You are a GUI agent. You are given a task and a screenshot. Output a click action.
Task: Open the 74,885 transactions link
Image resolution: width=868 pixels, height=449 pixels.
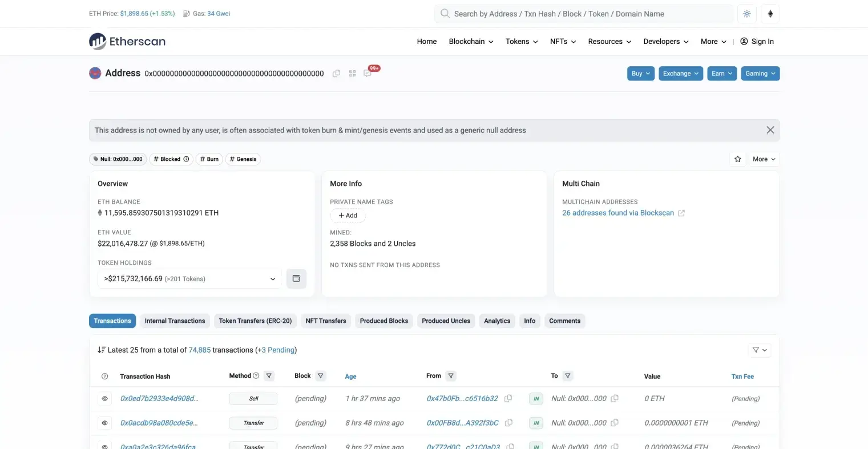point(200,350)
